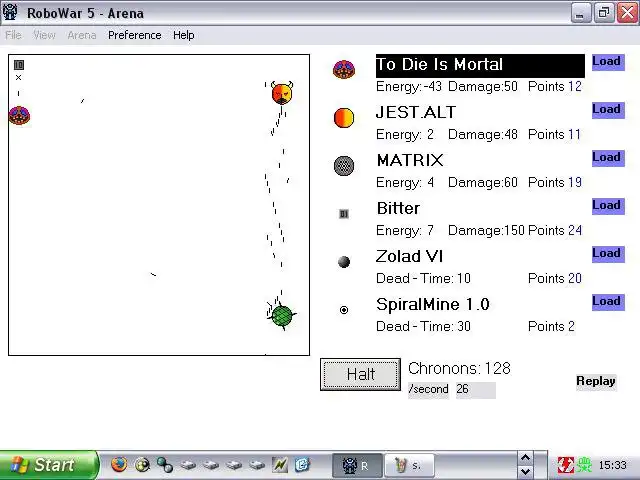The width and height of the screenshot is (640, 480).
Task: Select the To Die Is Mortal robot name
Action: pyautogui.click(x=480, y=65)
